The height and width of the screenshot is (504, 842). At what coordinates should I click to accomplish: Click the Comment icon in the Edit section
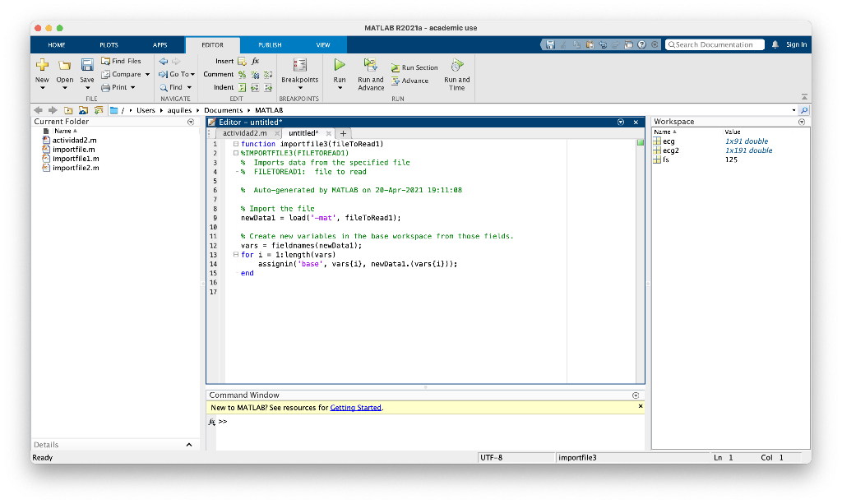[241, 75]
